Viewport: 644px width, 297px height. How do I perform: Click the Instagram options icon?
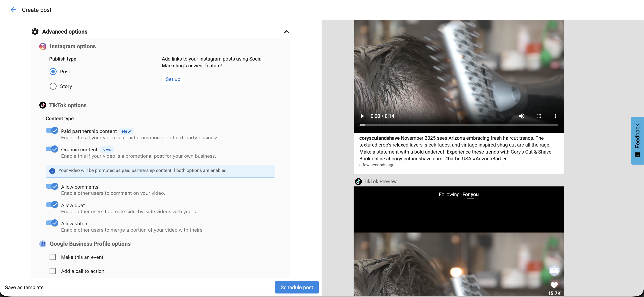pos(43,47)
